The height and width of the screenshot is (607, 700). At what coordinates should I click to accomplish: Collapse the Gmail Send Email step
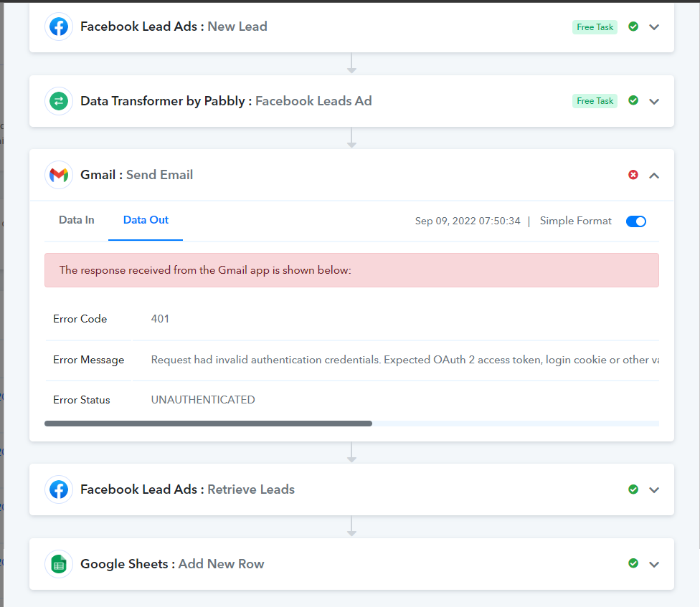654,176
